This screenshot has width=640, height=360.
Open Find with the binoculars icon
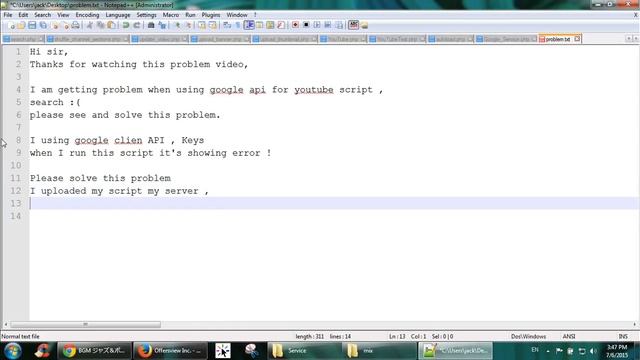[151, 25]
